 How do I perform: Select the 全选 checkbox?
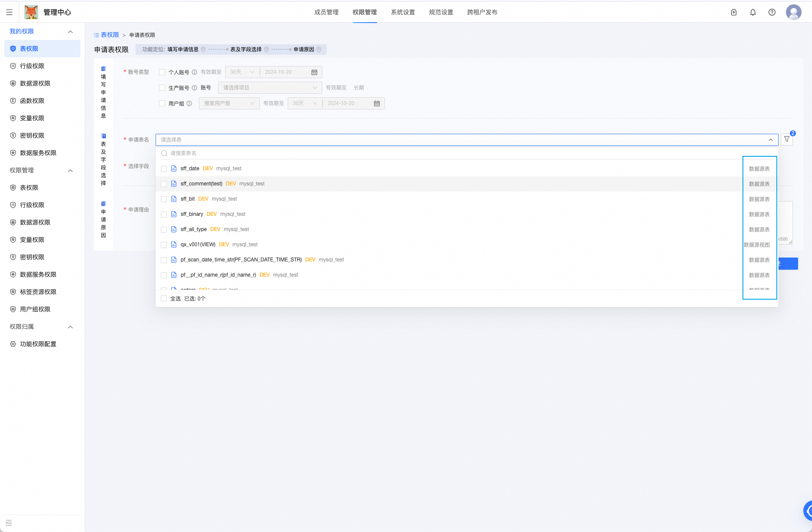click(x=164, y=298)
